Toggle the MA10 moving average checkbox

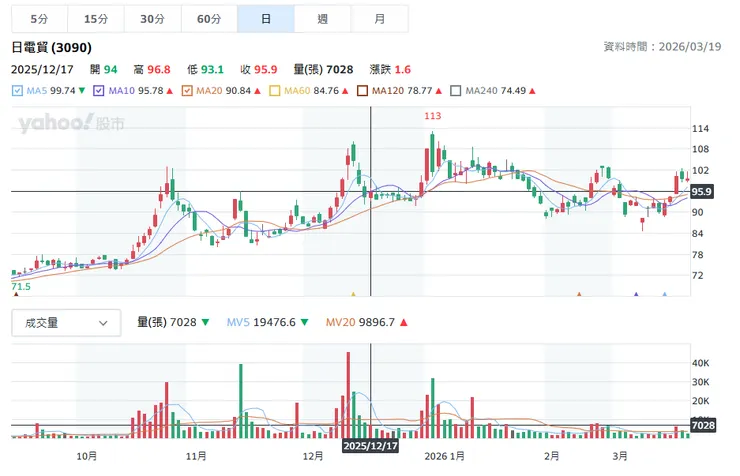(x=99, y=91)
